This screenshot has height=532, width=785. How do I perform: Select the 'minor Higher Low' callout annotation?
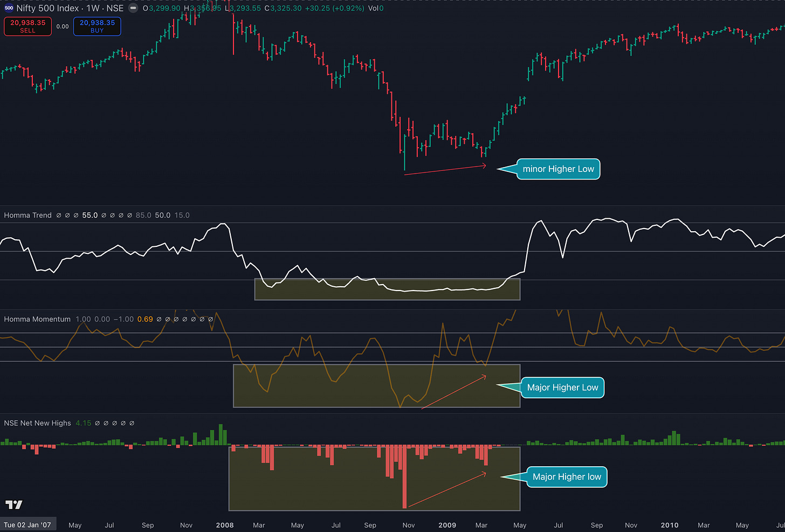coord(558,169)
